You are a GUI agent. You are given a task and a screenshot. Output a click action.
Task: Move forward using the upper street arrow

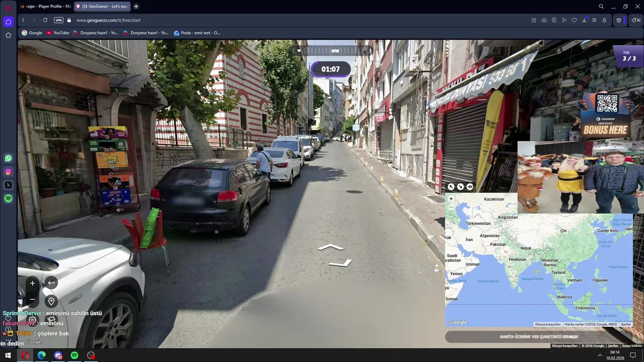(331, 247)
